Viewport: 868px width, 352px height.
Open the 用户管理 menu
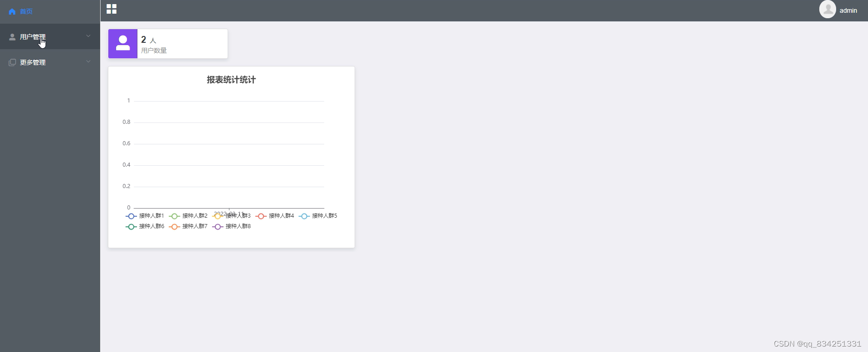coord(50,36)
